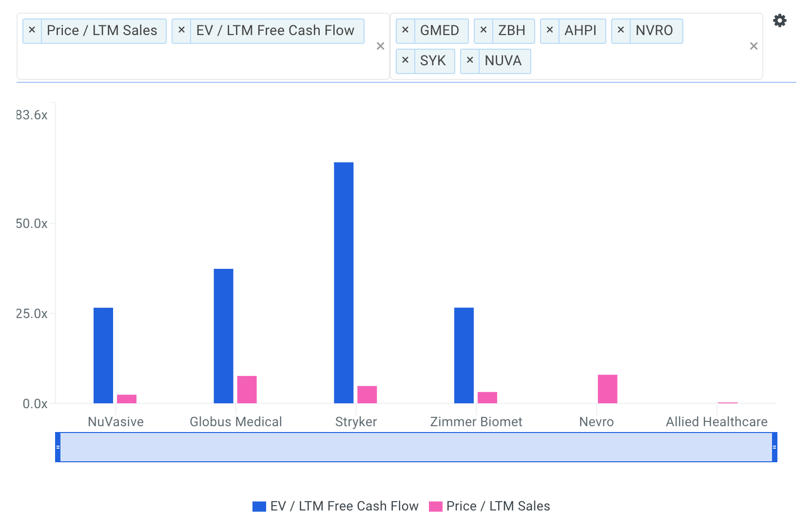Click the Price / LTM Sales tag label

(x=102, y=30)
